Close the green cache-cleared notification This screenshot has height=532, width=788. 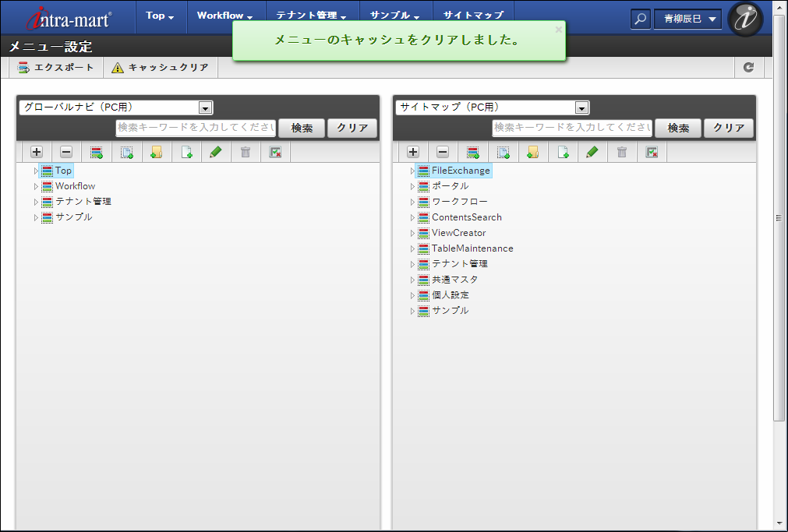[x=558, y=30]
